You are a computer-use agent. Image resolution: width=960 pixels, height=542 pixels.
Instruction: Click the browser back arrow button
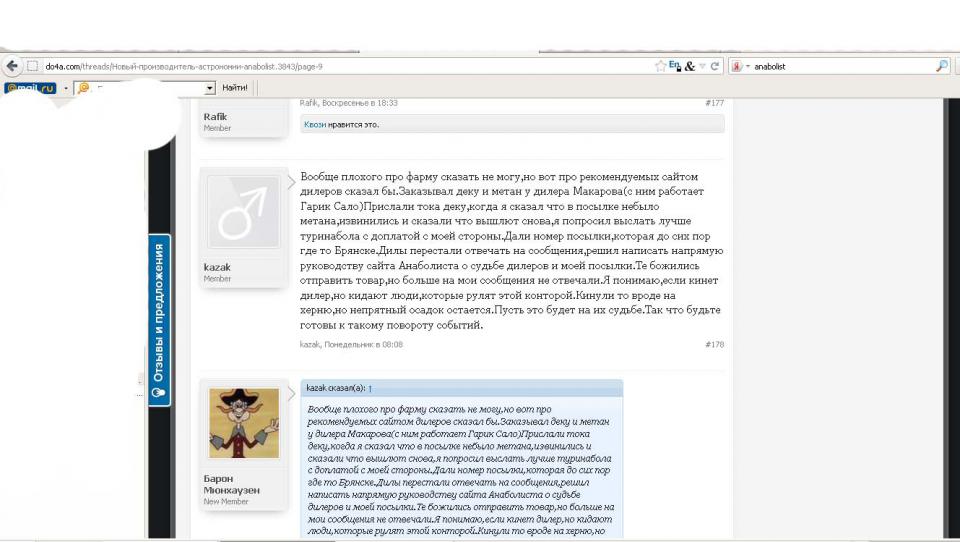coord(12,66)
